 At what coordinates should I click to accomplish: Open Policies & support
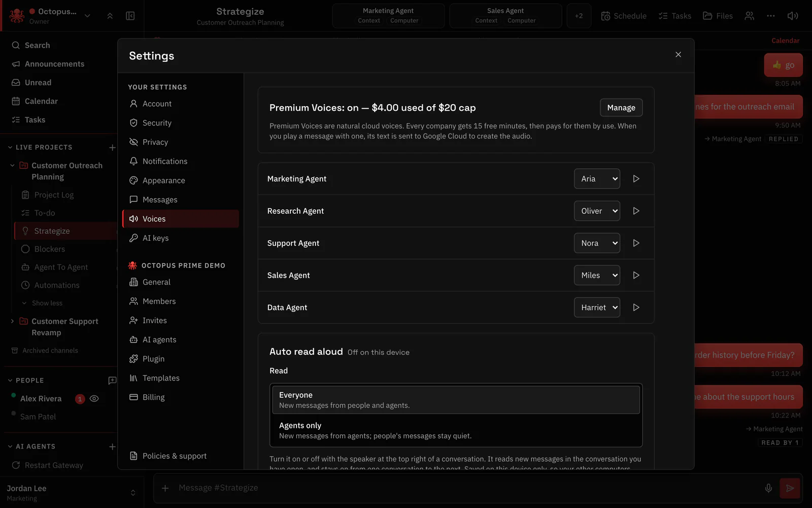pyautogui.click(x=181, y=456)
